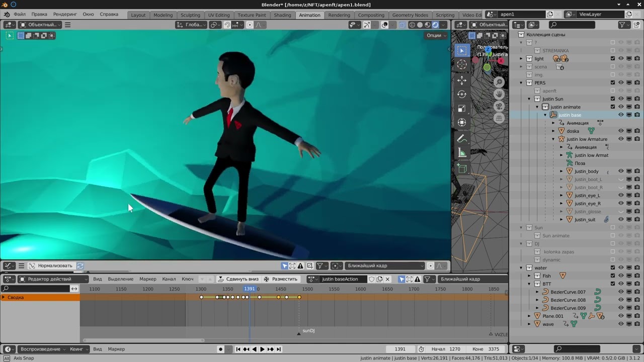The height and width of the screenshot is (362, 644).
Task: Play the animation forward
Action: point(262,349)
